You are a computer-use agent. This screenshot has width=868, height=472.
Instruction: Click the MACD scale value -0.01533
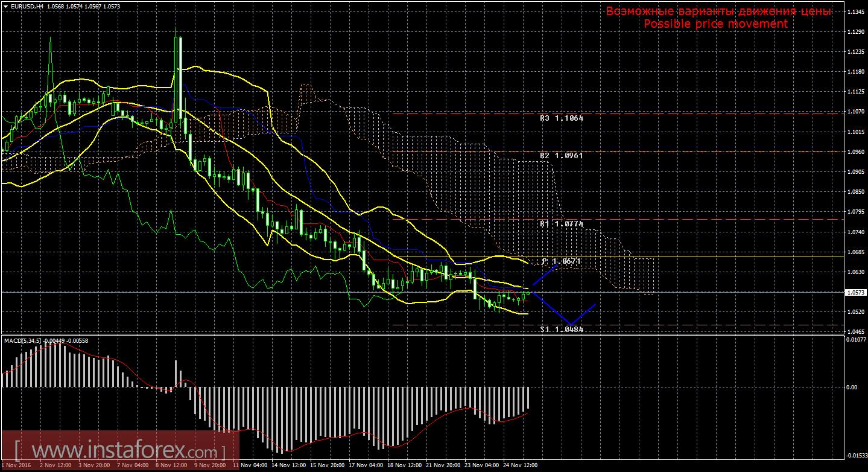pyautogui.click(x=855, y=455)
